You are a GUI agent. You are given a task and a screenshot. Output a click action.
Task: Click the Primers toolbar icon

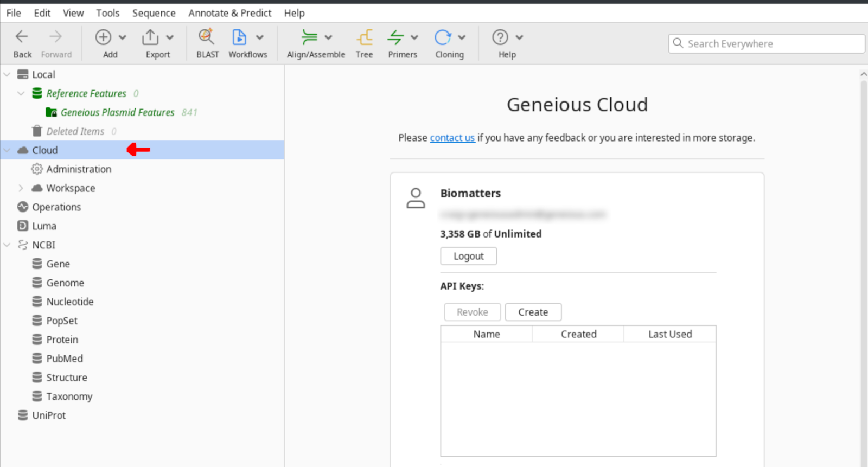coord(395,37)
